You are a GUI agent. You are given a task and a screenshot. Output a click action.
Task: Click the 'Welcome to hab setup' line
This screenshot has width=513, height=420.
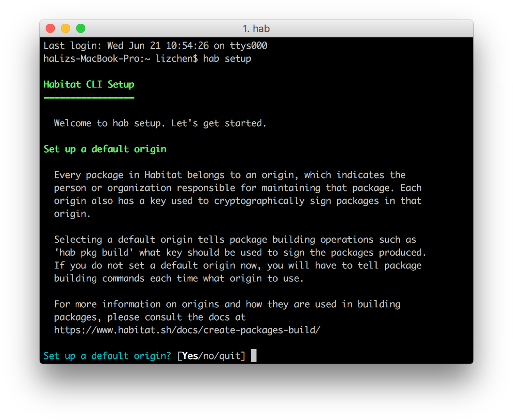(160, 123)
